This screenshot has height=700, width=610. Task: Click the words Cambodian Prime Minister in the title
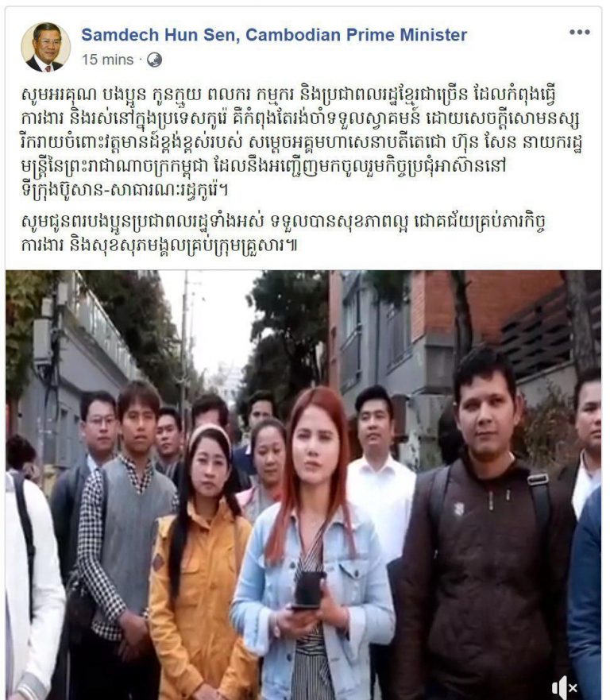(356, 35)
